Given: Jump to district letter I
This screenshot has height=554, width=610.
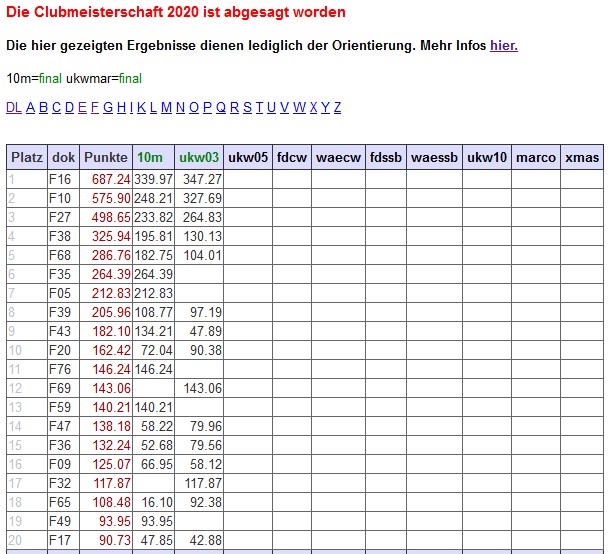Looking at the screenshot, I should tap(131, 107).
